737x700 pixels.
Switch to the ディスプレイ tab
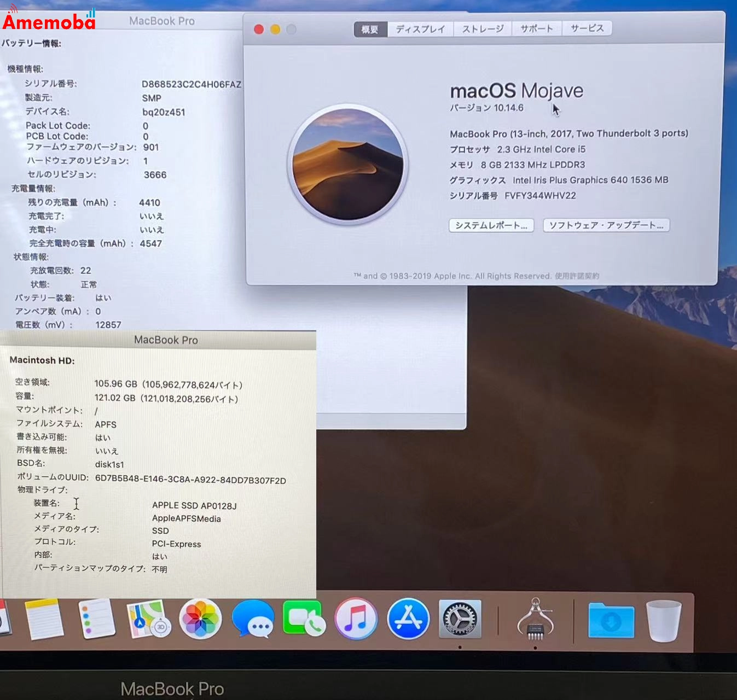(x=419, y=28)
